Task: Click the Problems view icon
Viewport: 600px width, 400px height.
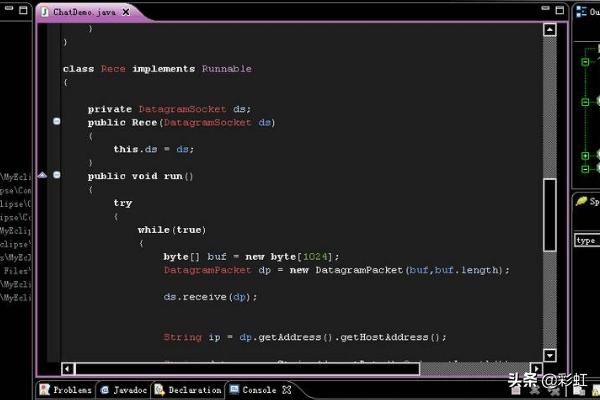Action: click(44, 390)
